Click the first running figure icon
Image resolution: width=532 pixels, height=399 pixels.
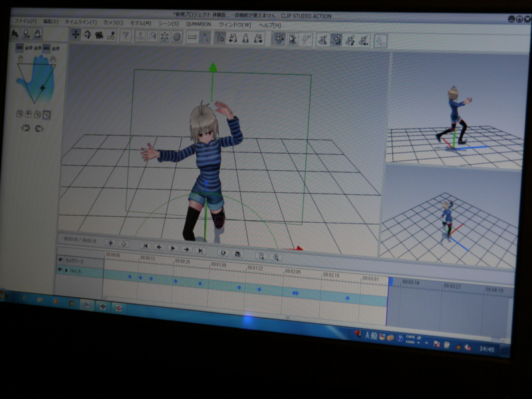[323, 41]
